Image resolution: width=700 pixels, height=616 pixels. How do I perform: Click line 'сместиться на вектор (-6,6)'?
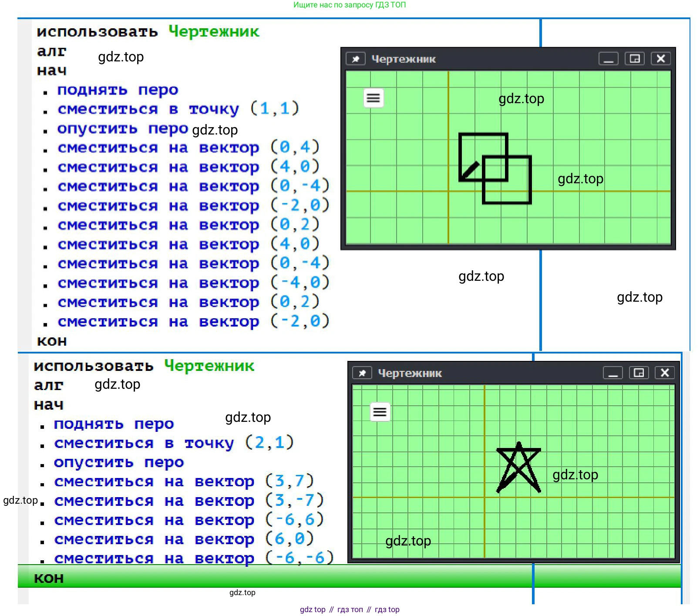(189, 520)
